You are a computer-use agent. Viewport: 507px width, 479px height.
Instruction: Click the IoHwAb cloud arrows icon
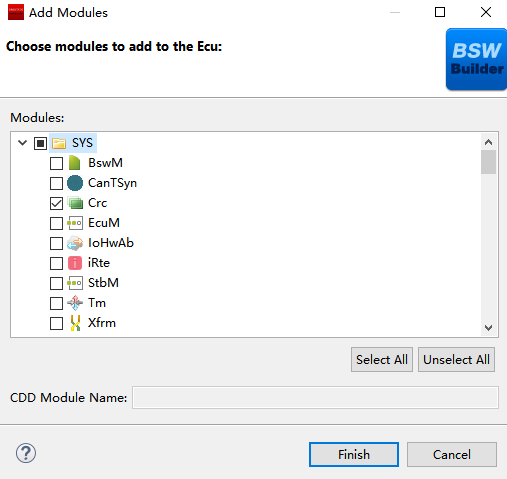75,243
